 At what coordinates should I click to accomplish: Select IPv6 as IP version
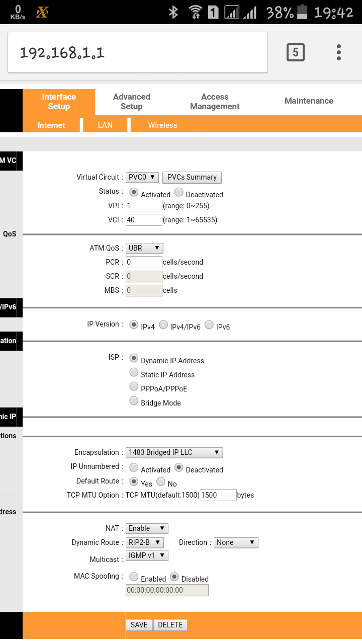(209, 325)
